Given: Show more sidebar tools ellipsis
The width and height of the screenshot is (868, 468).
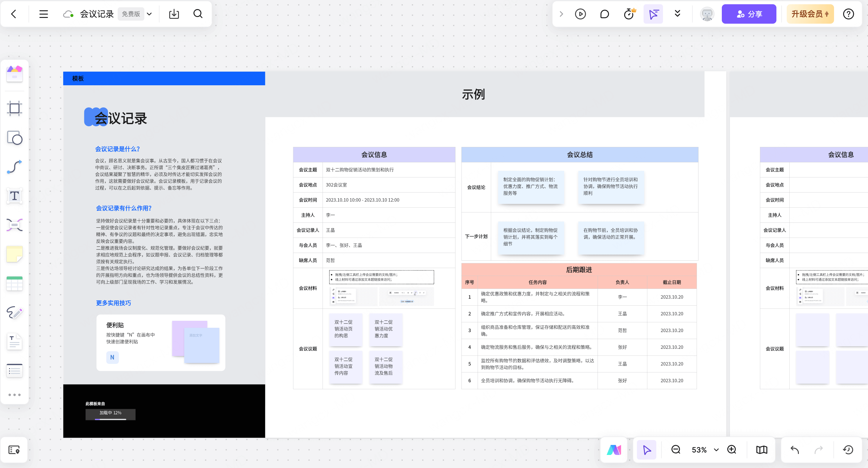Looking at the screenshot, I should [x=15, y=395].
